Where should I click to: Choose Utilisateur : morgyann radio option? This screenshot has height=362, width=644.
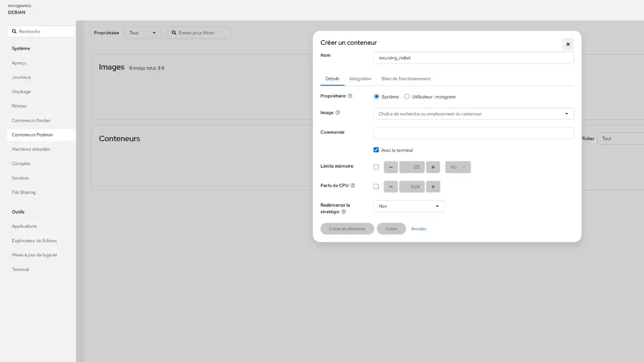pos(407,97)
